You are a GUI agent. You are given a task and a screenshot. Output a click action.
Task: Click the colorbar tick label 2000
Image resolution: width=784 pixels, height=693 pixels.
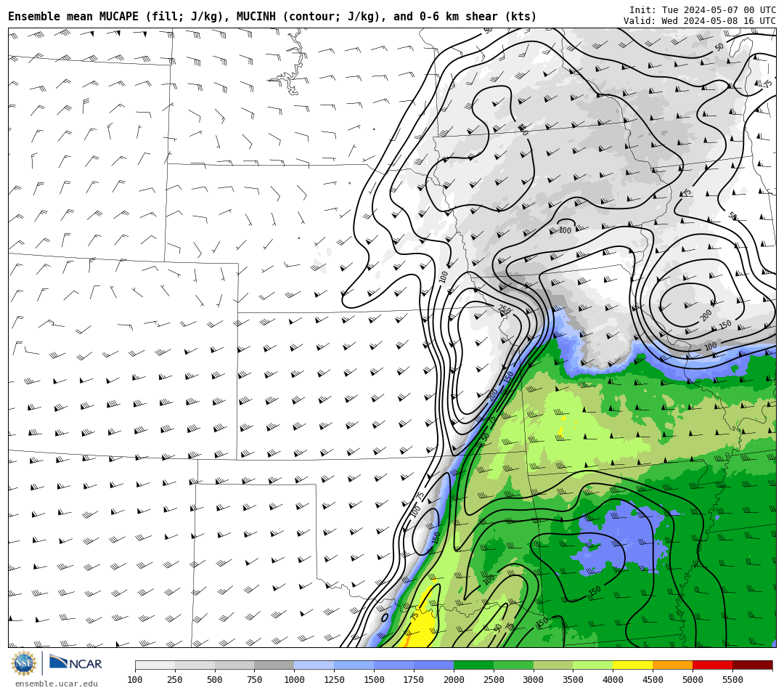(454, 679)
